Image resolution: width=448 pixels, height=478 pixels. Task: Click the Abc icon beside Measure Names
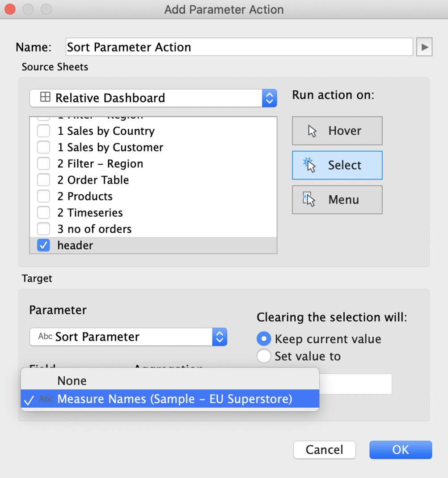pyautogui.click(x=46, y=399)
